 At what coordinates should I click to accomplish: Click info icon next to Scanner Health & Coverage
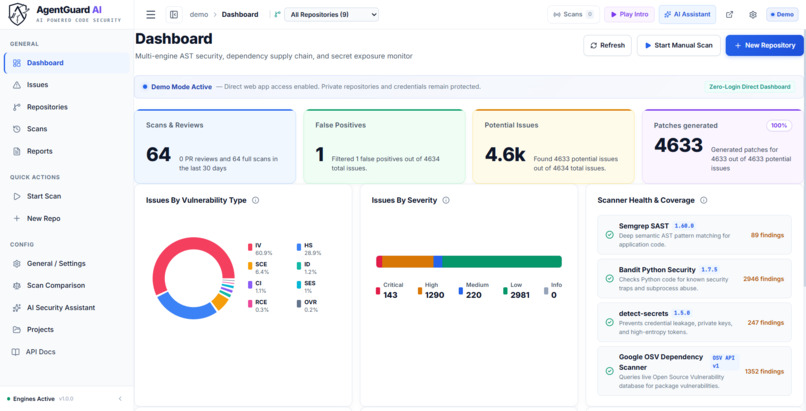click(x=704, y=200)
